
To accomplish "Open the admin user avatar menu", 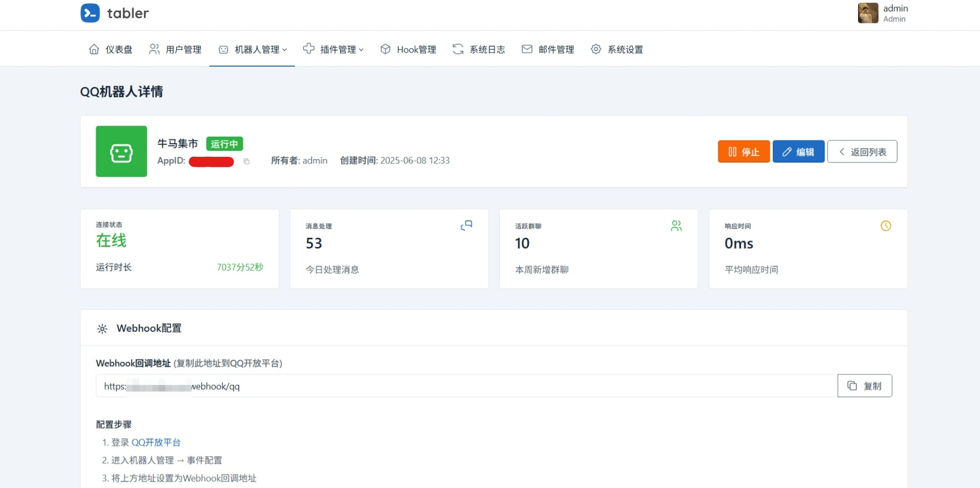I will tap(868, 13).
